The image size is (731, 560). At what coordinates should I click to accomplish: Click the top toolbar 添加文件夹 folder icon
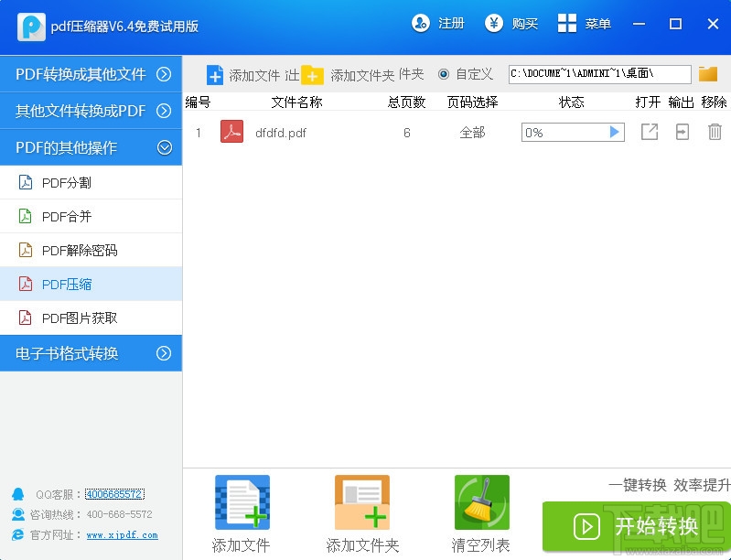[312, 75]
